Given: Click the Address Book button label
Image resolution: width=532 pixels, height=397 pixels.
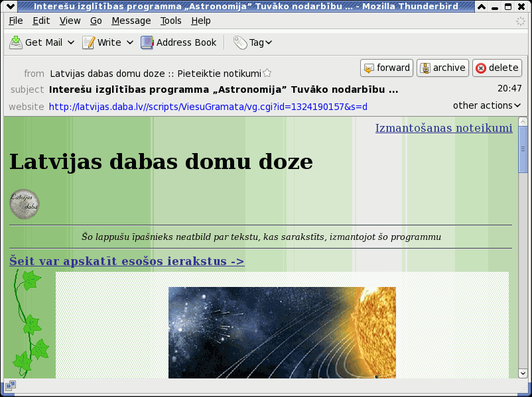Looking at the screenshot, I should (186, 42).
